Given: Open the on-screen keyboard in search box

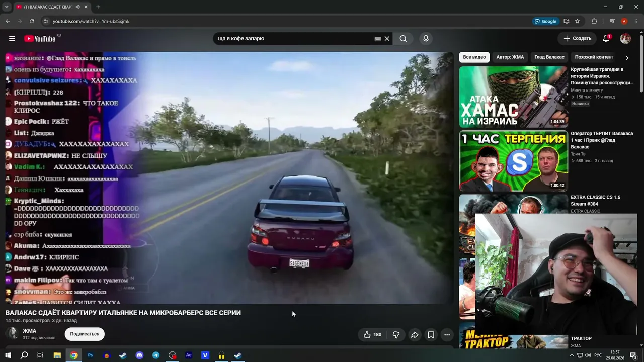Looking at the screenshot, I should [x=378, y=39].
